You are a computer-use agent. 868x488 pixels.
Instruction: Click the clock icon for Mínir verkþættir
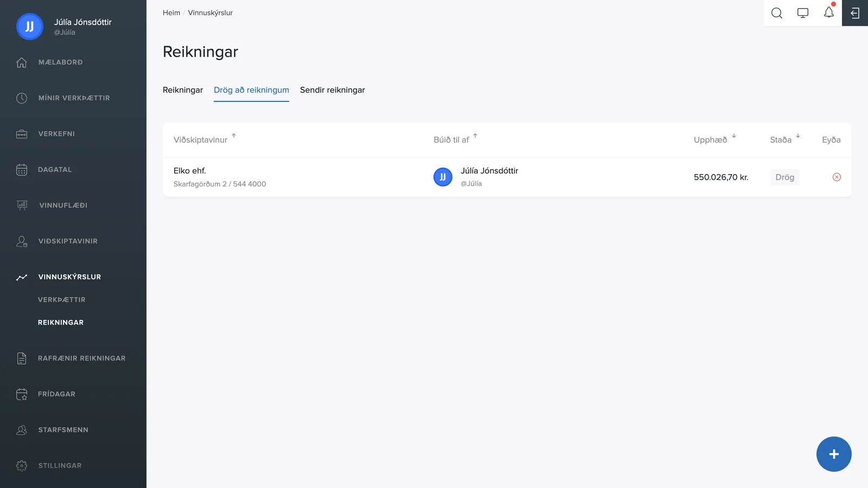click(x=22, y=98)
